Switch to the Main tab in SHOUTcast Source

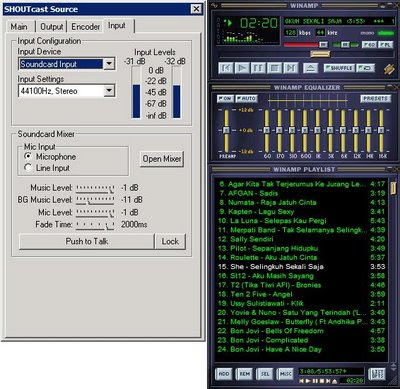coord(19,27)
